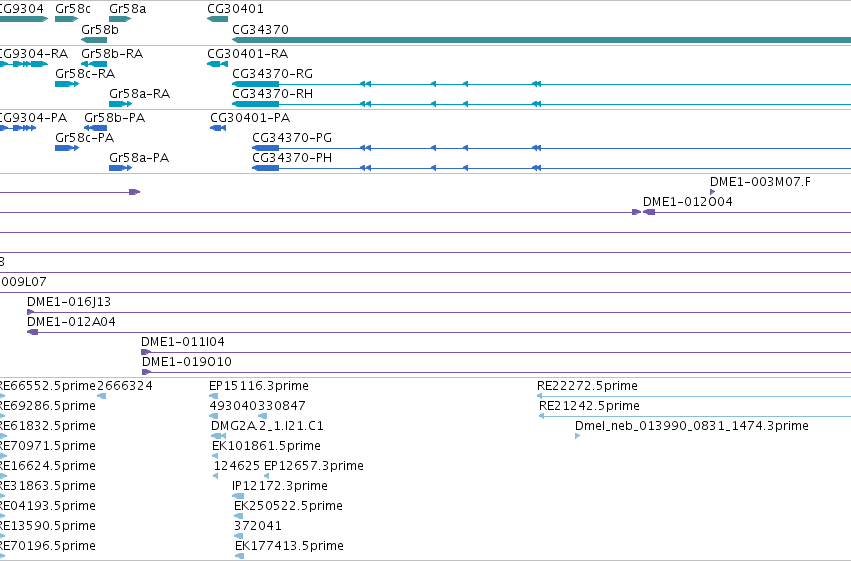Image resolution: width=851 pixels, height=561 pixels.
Task: Open the DME1-016J13 BAC label
Action: pyautogui.click(x=69, y=302)
